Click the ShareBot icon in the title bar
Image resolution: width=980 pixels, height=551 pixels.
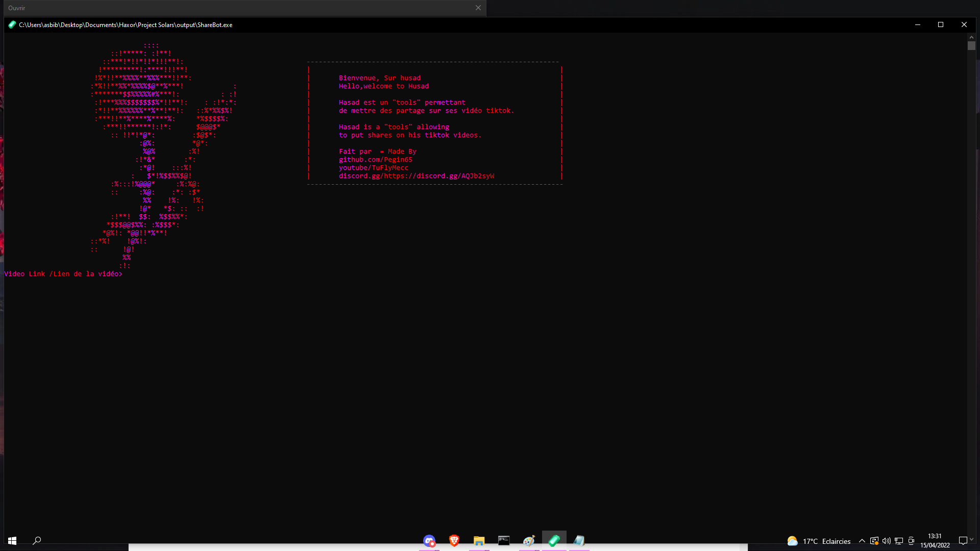pos(12,24)
